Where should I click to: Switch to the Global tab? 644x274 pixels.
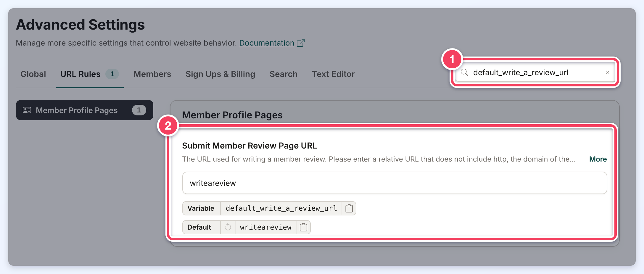tap(33, 74)
